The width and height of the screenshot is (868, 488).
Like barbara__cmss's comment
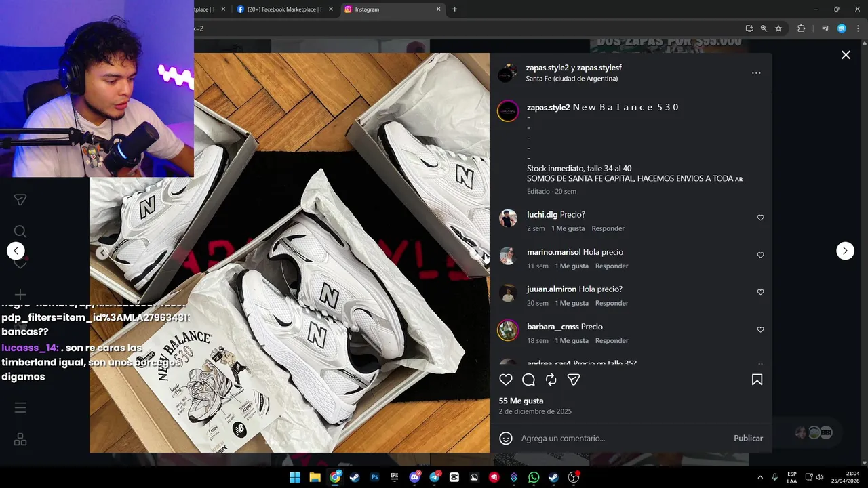pos(760,329)
